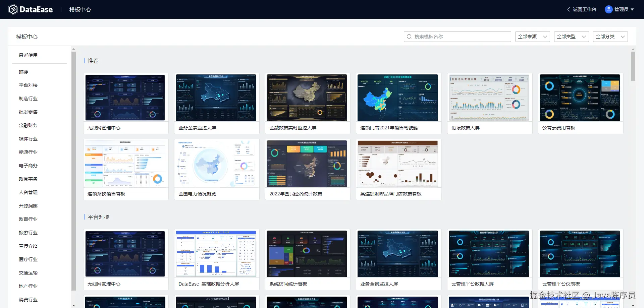The height and width of the screenshot is (308, 644).
Task: Open 金融数据实时监控大屏 template thumbnail
Action: pos(307,98)
